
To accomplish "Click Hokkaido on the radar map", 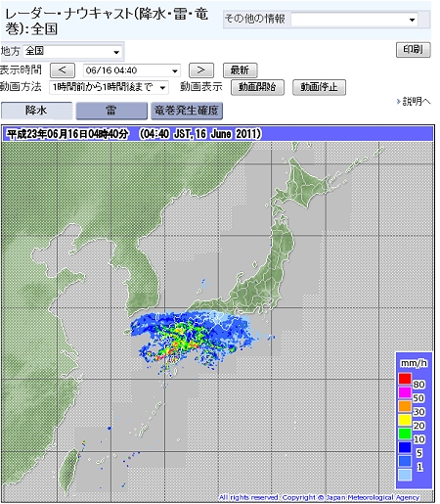I will (300, 183).
